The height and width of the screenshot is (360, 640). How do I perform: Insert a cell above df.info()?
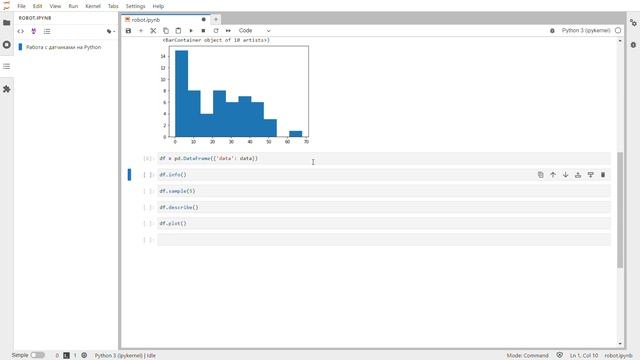(578, 175)
